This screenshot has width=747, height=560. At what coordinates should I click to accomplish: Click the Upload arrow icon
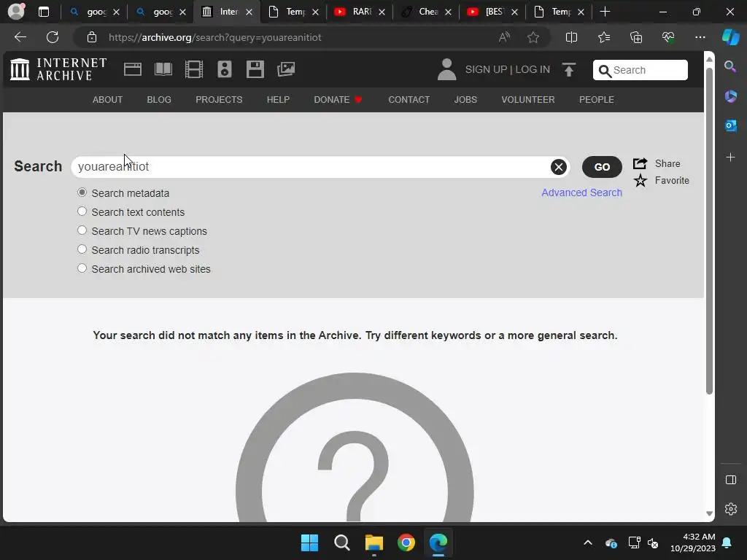tap(569, 69)
